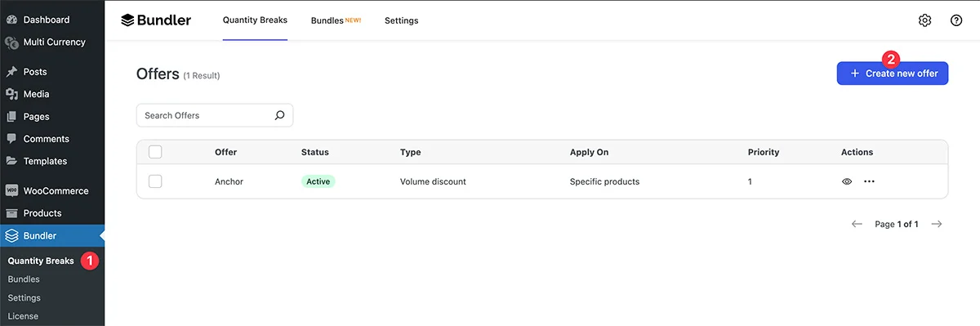The image size is (980, 326).
Task: Open settings gear icon in header
Action: click(924, 20)
